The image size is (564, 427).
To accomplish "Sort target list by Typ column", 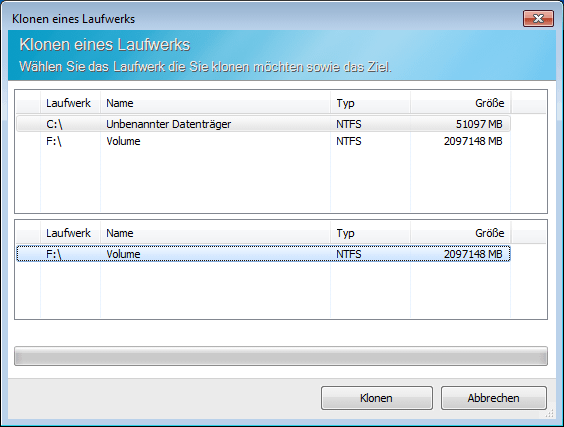I will tap(370, 233).
